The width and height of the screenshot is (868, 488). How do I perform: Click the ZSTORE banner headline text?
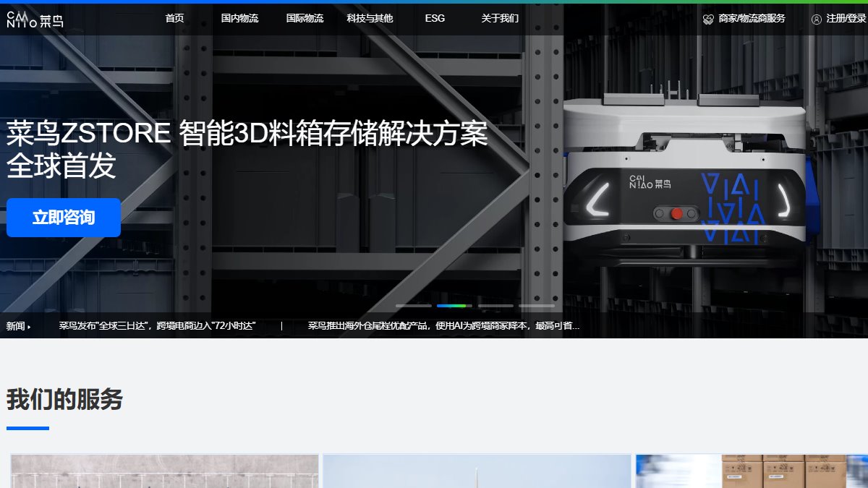click(247, 150)
